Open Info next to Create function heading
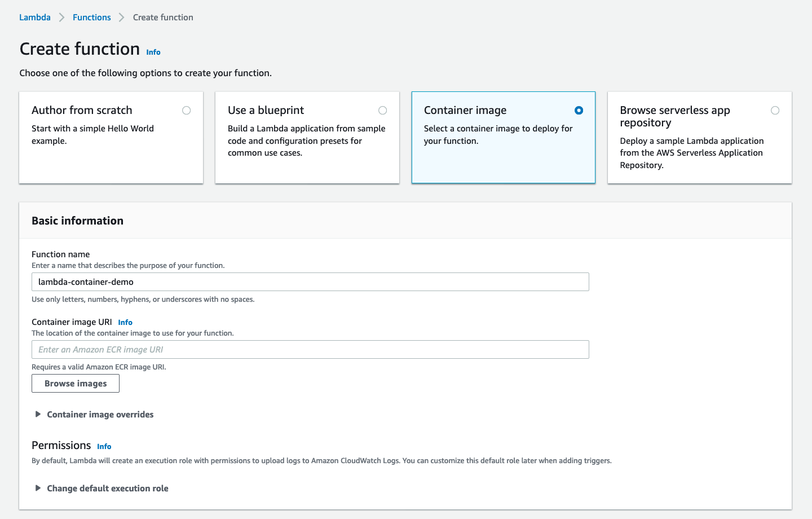The height and width of the screenshot is (519, 812). [153, 52]
